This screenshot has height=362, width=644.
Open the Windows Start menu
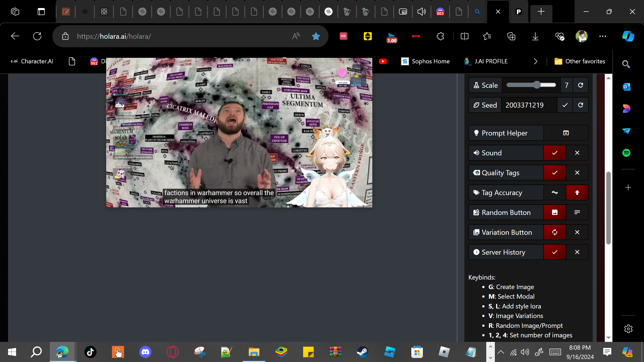[x=12, y=352]
